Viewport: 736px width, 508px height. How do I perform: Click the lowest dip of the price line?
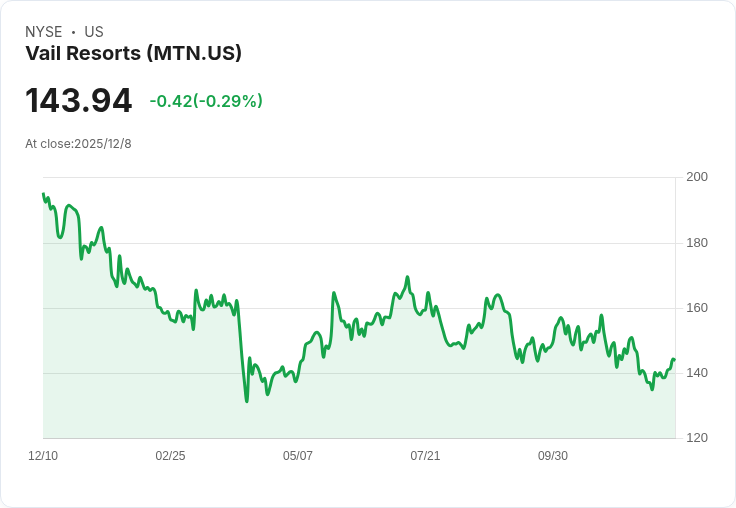click(x=247, y=401)
